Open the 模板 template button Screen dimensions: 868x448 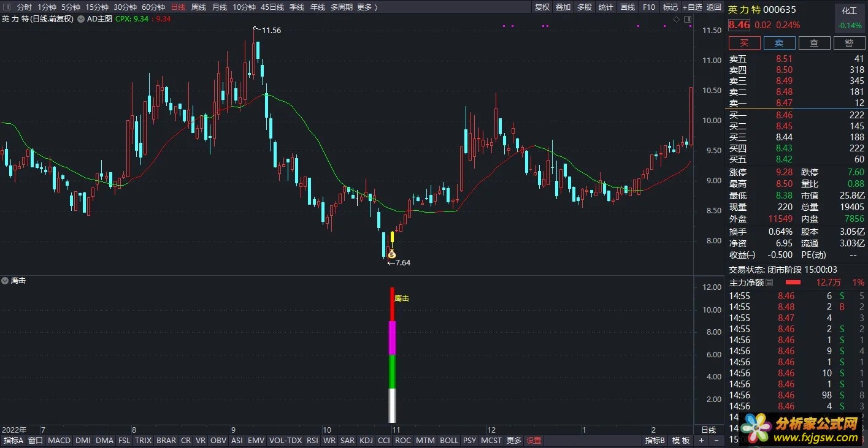[x=681, y=441]
